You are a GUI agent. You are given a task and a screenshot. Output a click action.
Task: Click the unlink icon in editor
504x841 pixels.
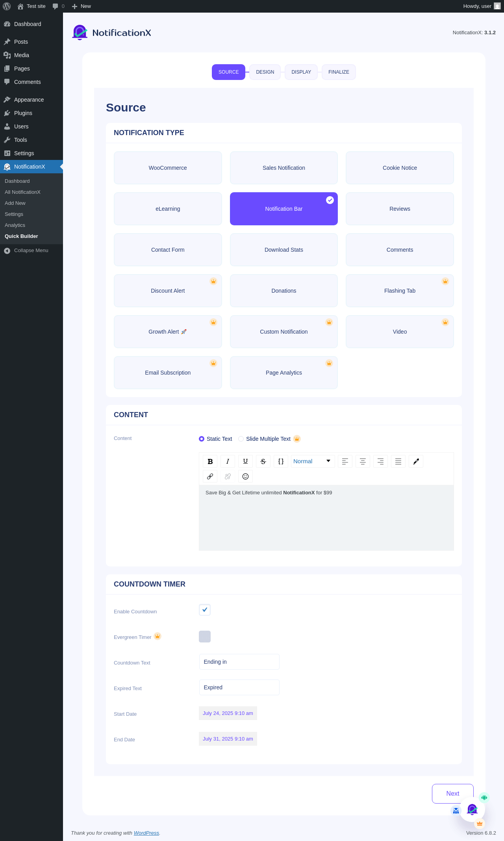(228, 476)
